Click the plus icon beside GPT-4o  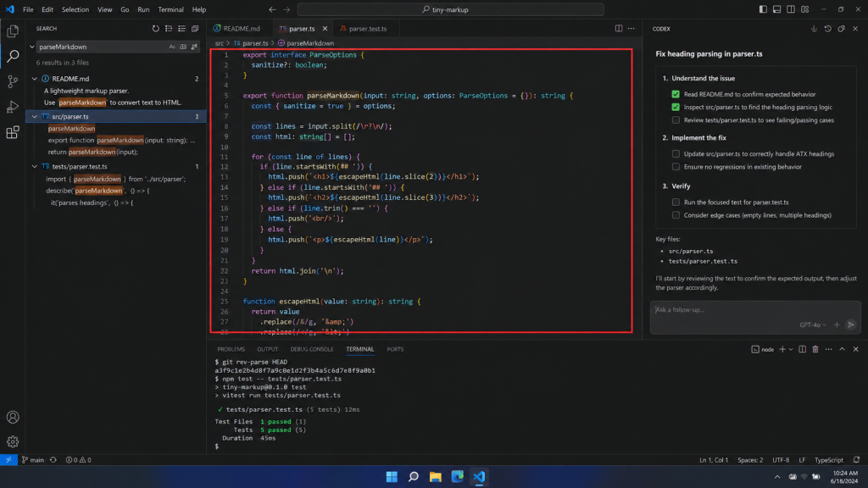pyautogui.click(x=837, y=324)
